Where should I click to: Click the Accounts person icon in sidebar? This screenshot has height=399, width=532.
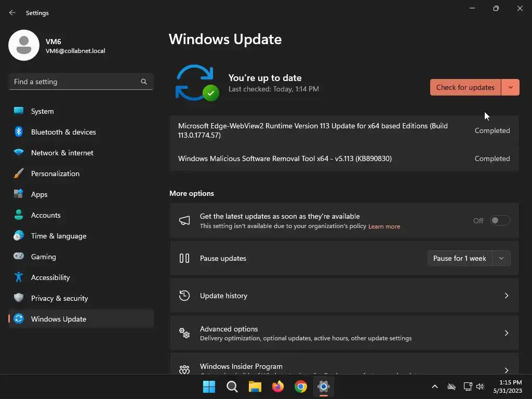click(x=19, y=215)
